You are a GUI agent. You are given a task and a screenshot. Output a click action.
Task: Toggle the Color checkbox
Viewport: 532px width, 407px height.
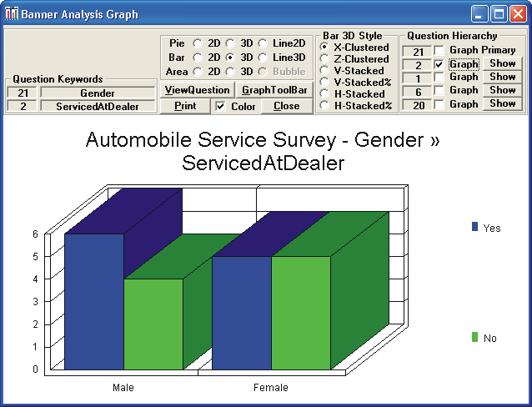(220, 106)
